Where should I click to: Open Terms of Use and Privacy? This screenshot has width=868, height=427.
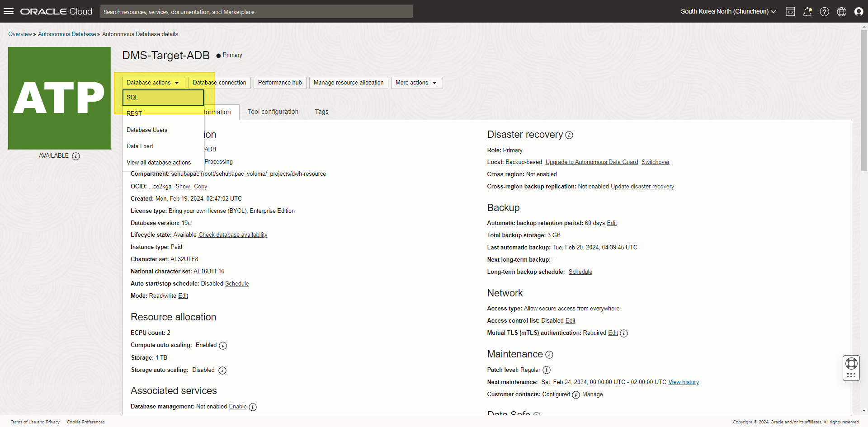[35, 422]
